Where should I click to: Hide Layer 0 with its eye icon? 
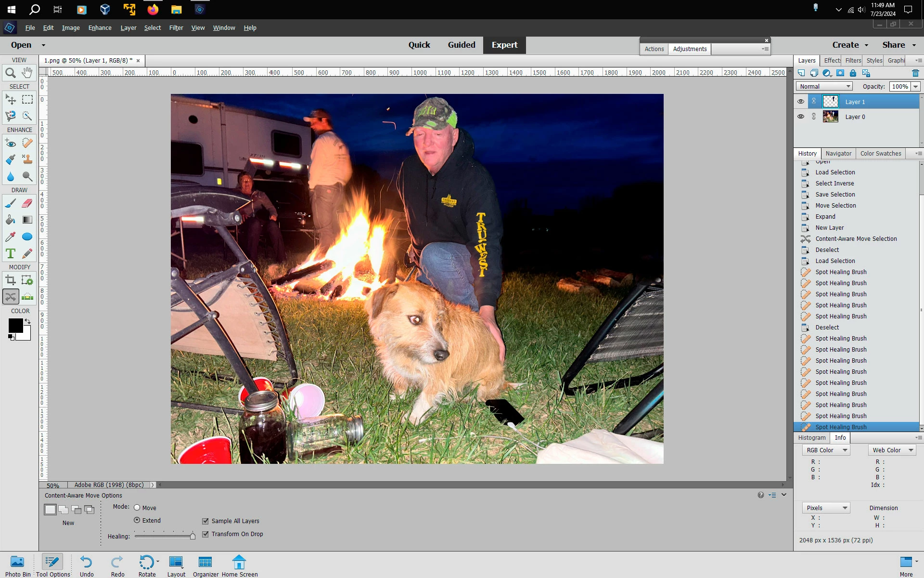pyautogui.click(x=800, y=117)
